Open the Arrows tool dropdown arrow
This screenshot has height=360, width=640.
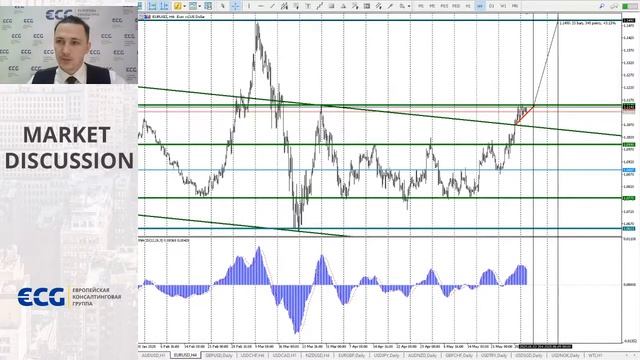[x=409, y=6]
